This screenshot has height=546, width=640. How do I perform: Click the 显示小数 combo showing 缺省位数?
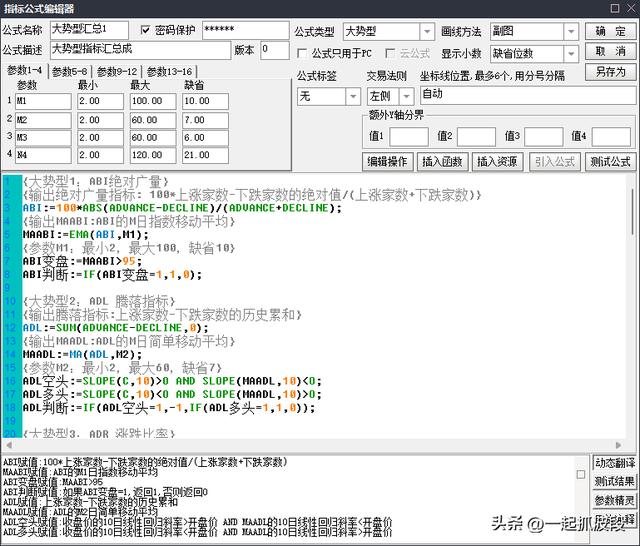pyautogui.click(x=534, y=53)
